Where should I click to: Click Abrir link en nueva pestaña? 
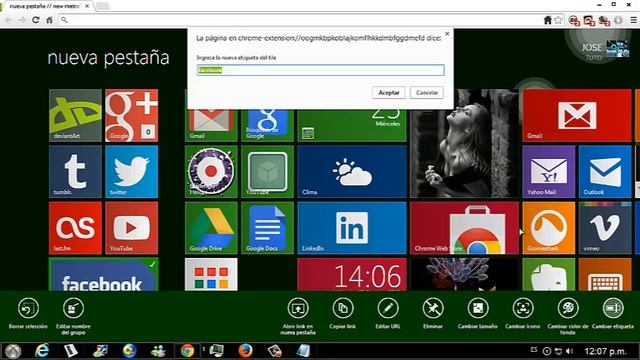[x=298, y=308]
